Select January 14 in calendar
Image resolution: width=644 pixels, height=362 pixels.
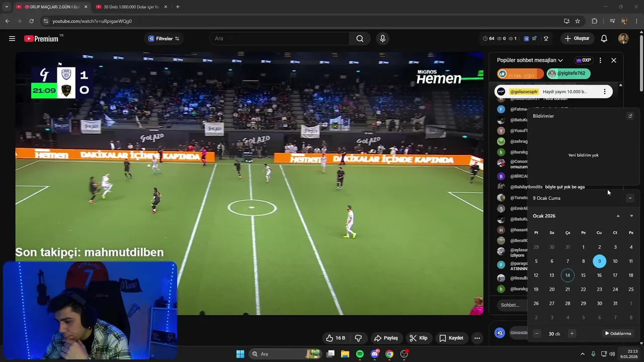[568, 275]
